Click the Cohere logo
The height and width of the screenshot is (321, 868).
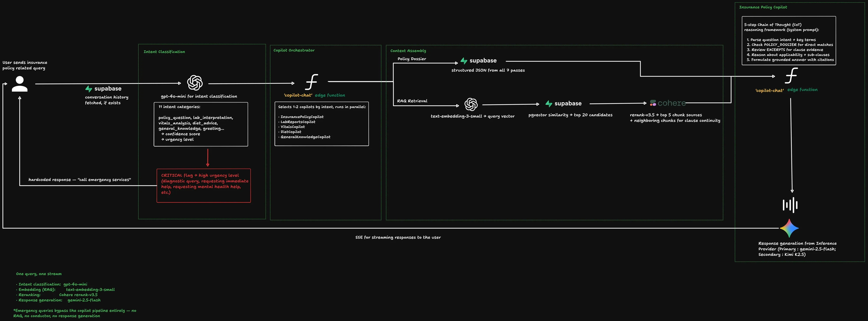click(x=667, y=103)
